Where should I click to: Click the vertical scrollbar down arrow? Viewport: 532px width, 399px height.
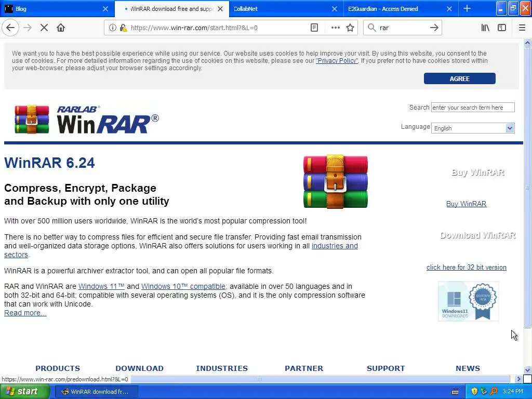527,370
